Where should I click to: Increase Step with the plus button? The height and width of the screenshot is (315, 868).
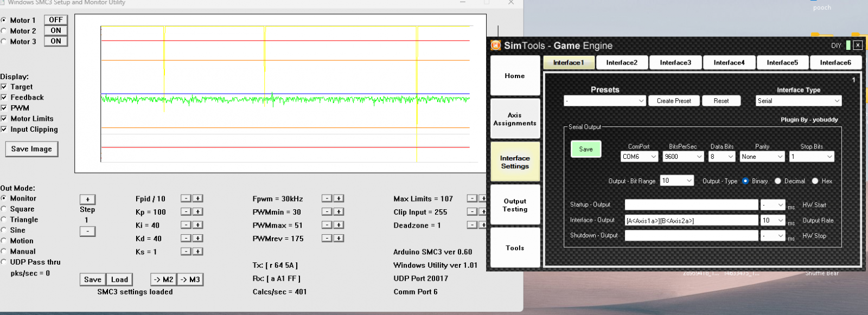87,200
